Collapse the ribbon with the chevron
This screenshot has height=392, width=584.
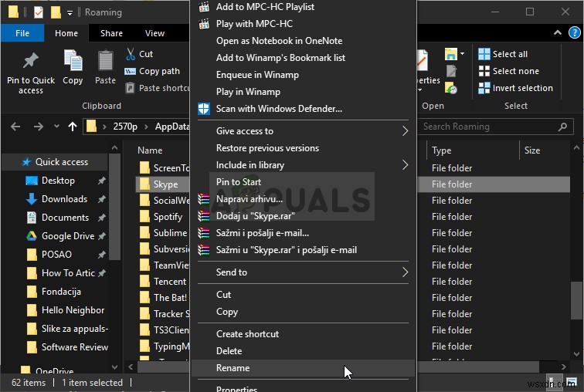coord(558,32)
